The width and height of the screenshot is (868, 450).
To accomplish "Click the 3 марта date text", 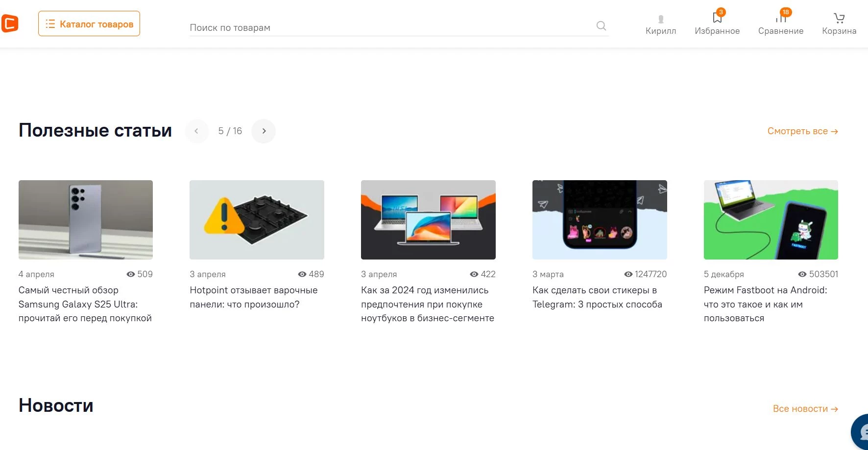I will tap(548, 274).
